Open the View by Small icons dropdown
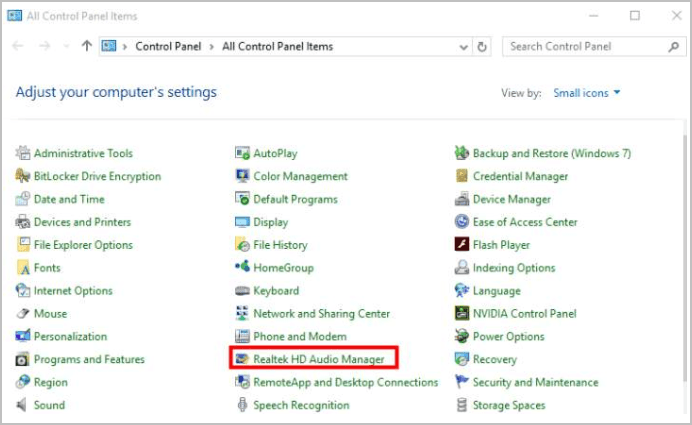 [x=587, y=93]
